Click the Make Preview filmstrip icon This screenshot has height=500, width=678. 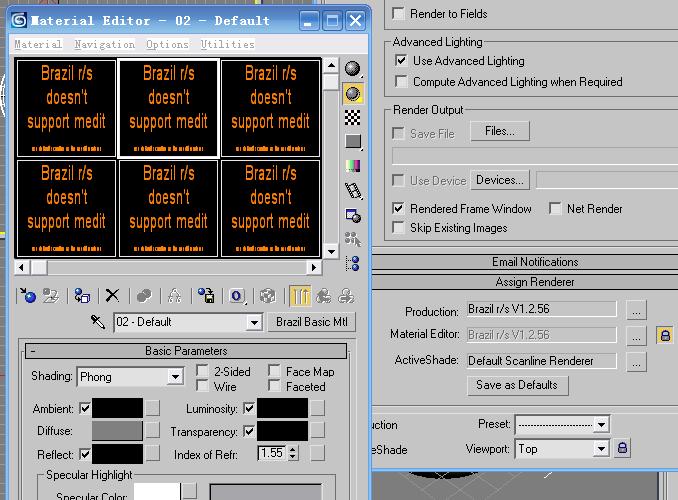[x=353, y=190]
